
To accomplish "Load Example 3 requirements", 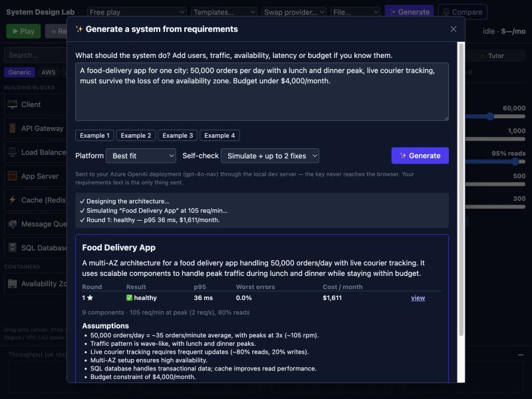I will coord(178,136).
